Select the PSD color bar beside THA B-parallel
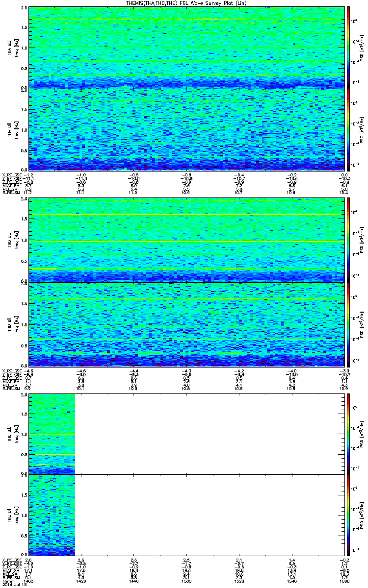The width and height of the screenshot is (368, 588). (x=348, y=129)
